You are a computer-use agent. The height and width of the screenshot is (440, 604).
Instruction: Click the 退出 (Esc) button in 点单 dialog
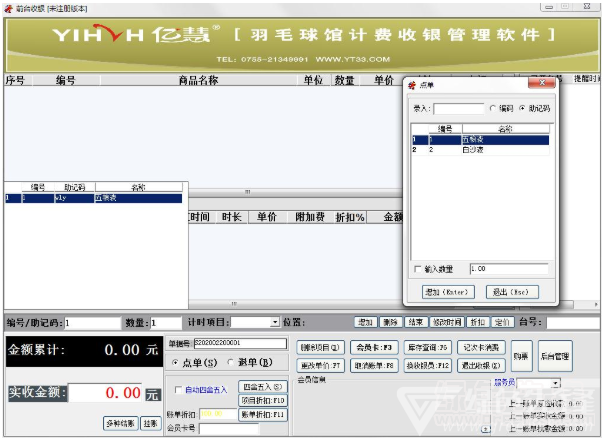click(x=512, y=292)
